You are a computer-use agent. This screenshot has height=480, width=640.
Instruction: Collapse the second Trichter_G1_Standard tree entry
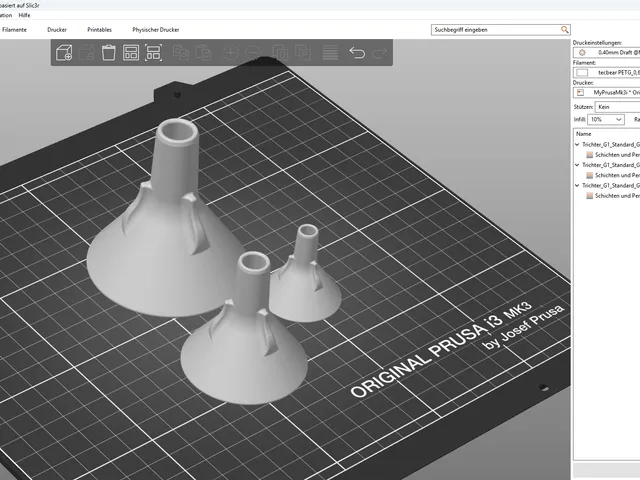pos(577,165)
